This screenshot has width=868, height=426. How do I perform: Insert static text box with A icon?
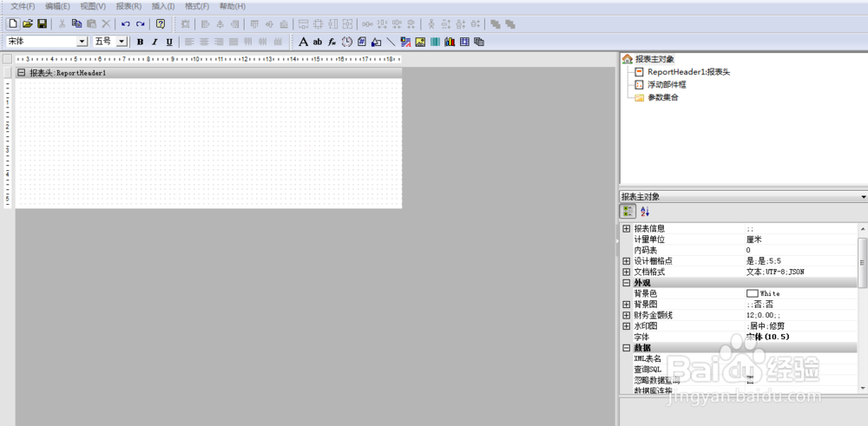pyautogui.click(x=303, y=42)
